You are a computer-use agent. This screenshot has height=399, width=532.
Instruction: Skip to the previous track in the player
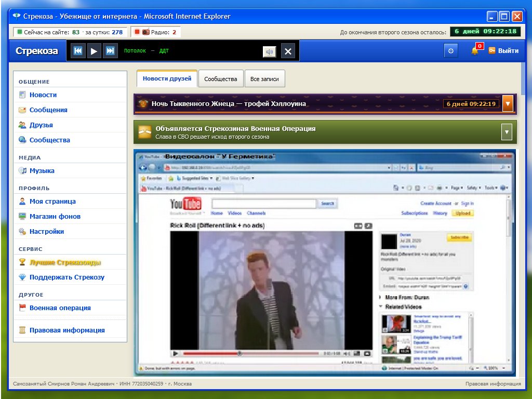[78, 51]
